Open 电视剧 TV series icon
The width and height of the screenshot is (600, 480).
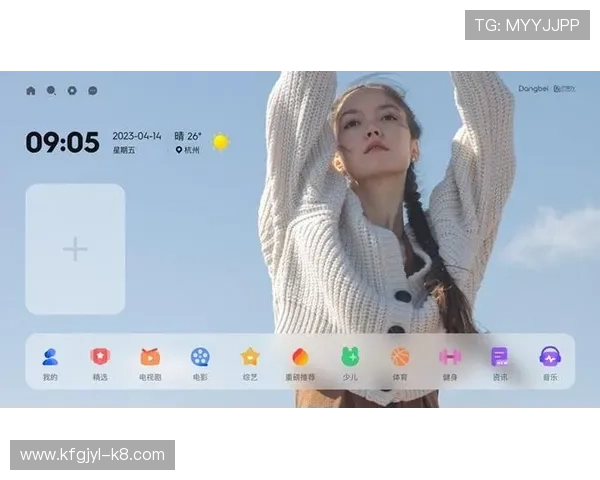[x=150, y=357]
